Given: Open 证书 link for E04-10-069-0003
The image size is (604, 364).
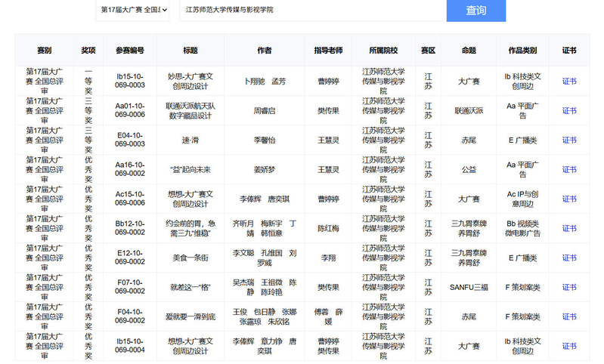Looking at the screenshot, I should 568,140.
